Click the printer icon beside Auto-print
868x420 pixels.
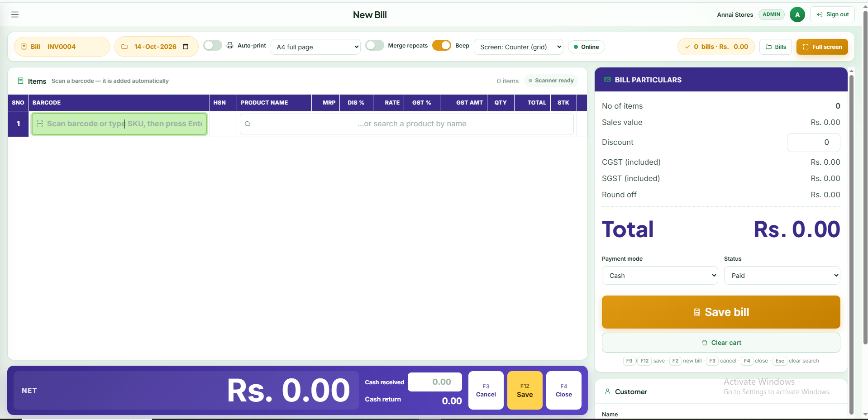tap(230, 45)
